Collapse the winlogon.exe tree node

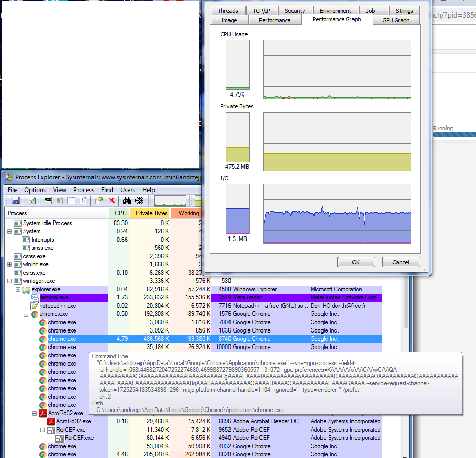point(10,281)
